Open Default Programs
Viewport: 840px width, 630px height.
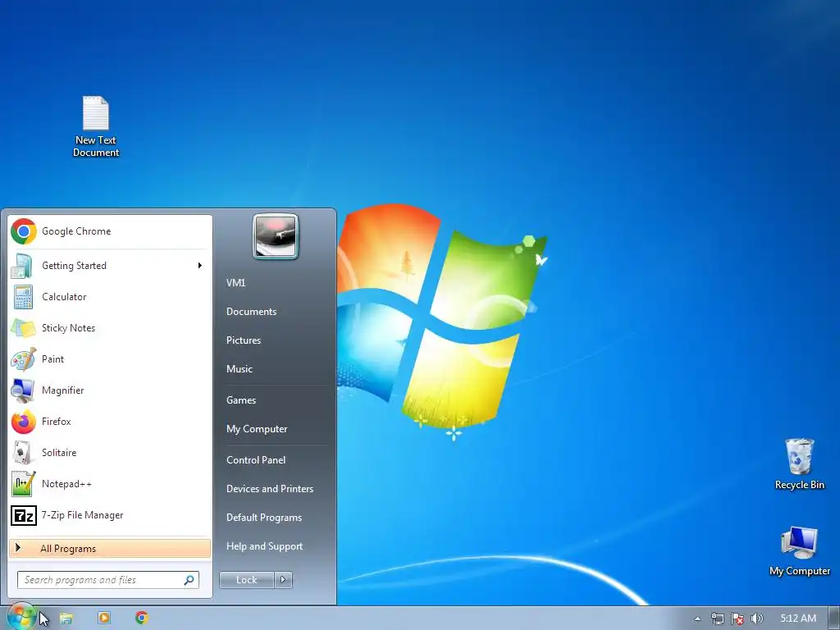click(x=263, y=518)
